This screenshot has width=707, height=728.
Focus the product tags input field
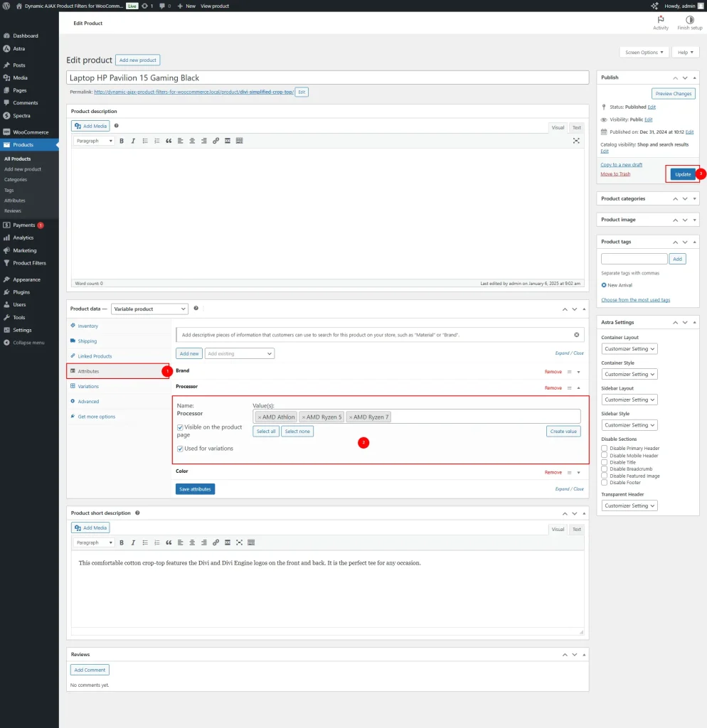tap(634, 259)
